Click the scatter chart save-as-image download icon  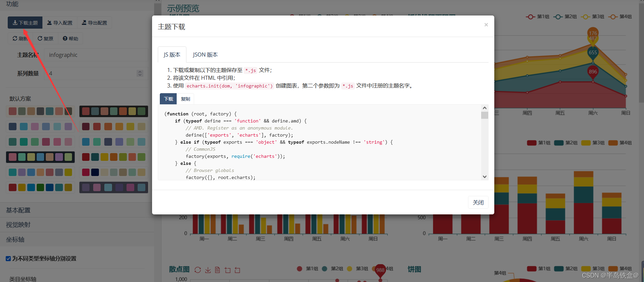[x=208, y=270]
